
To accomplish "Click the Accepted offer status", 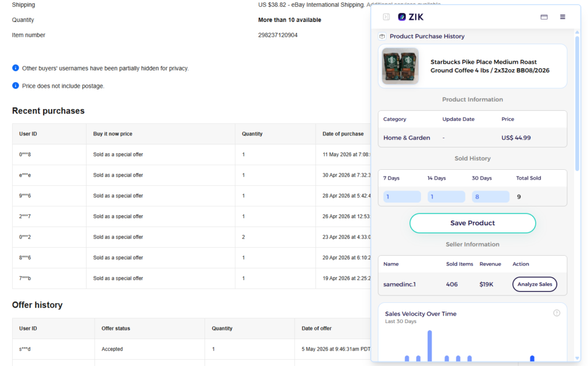I will 112,349.
